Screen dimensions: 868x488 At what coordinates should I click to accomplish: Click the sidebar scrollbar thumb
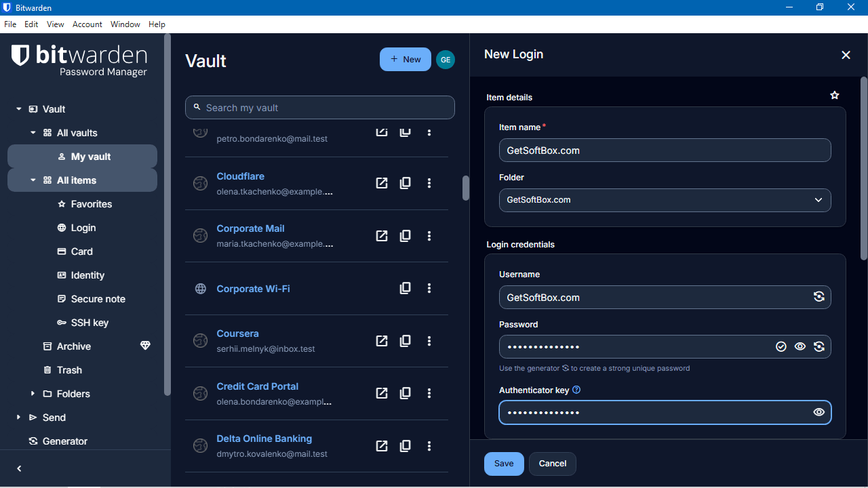(167, 213)
